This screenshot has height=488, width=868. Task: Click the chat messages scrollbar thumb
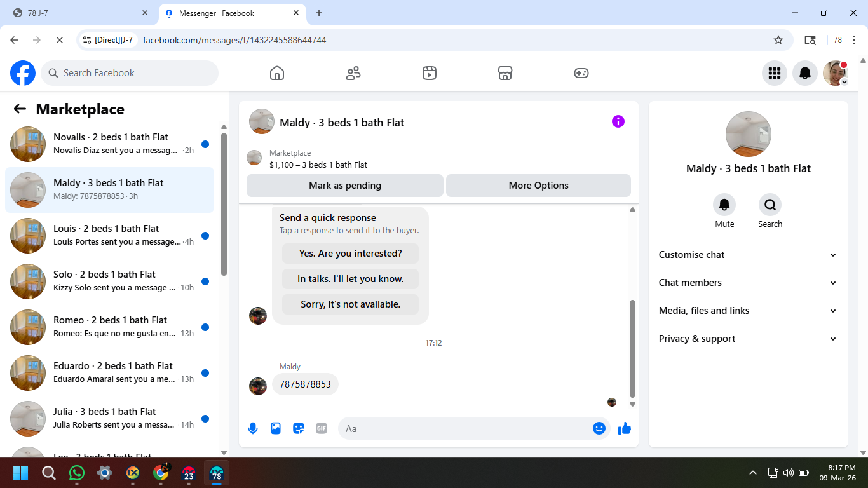click(x=632, y=348)
